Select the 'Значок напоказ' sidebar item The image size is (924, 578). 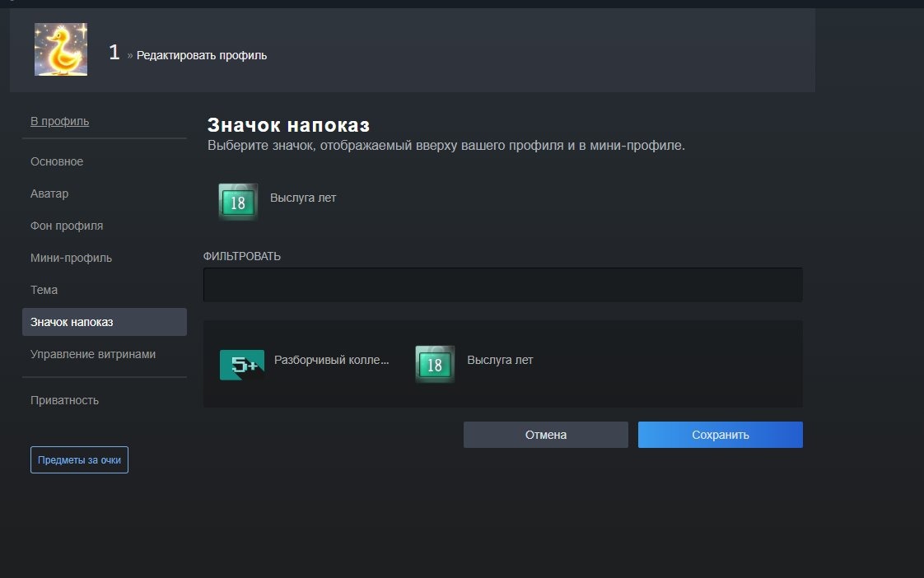tap(105, 322)
